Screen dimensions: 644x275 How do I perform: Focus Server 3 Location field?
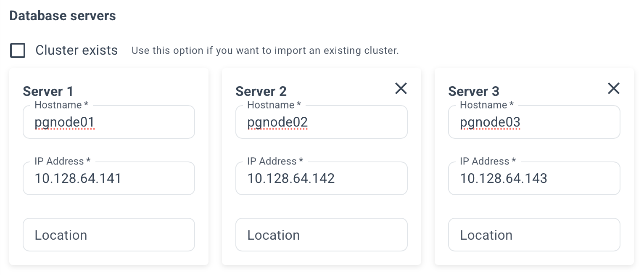pyautogui.click(x=534, y=235)
